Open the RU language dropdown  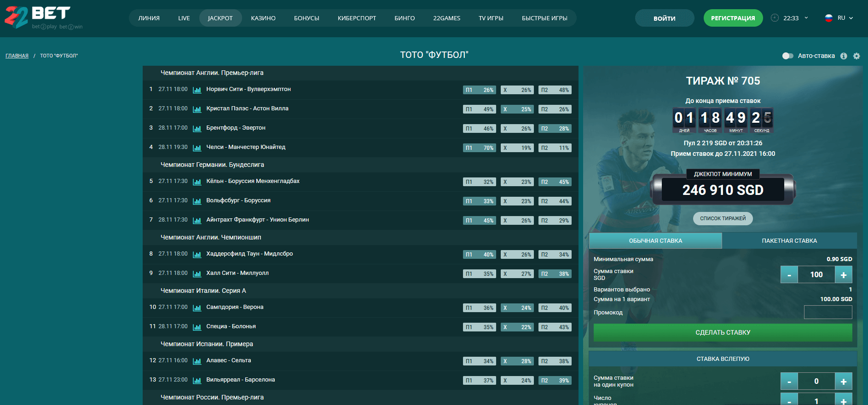coord(845,18)
